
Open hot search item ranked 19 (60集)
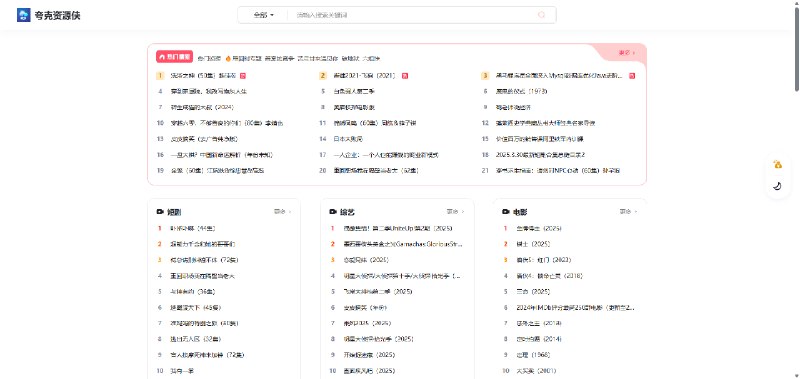tap(217, 170)
